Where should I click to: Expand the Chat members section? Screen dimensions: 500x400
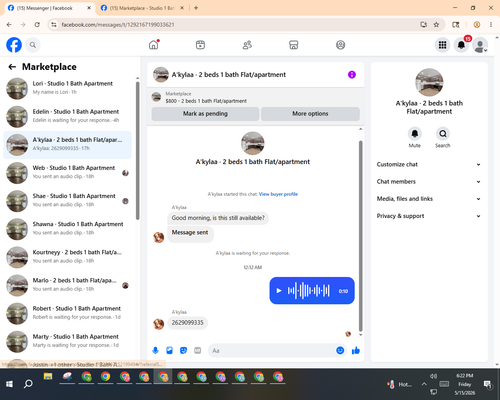point(429,182)
